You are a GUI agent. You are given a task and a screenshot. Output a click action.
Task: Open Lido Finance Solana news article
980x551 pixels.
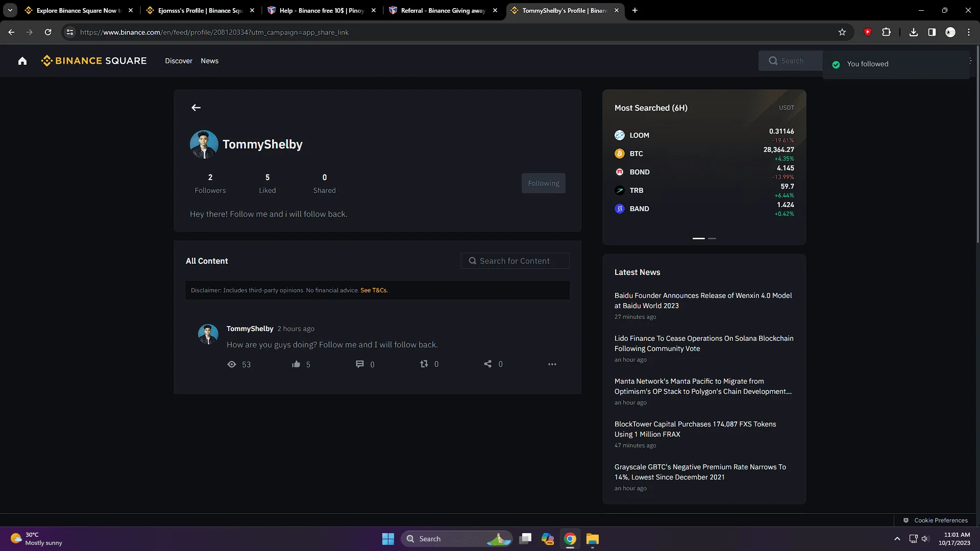[704, 343]
